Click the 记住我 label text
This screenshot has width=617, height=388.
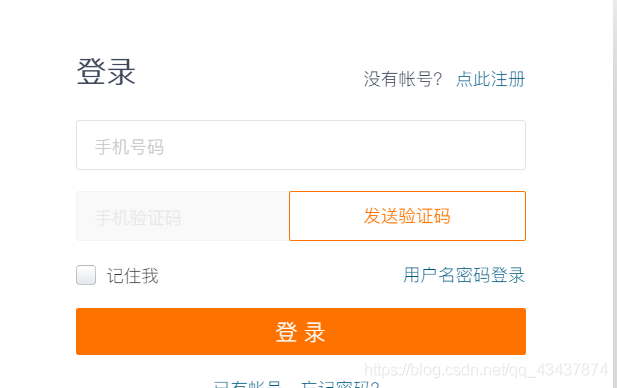133,275
